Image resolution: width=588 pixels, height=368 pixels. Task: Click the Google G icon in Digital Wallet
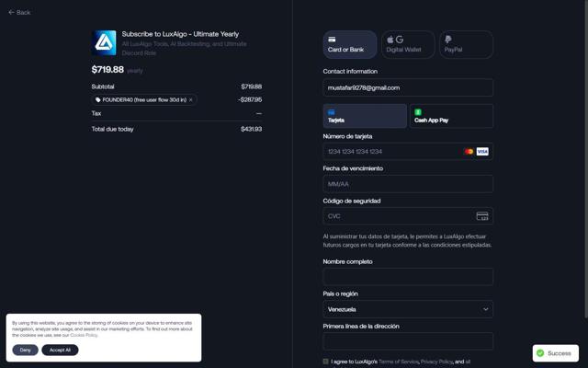point(400,40)
